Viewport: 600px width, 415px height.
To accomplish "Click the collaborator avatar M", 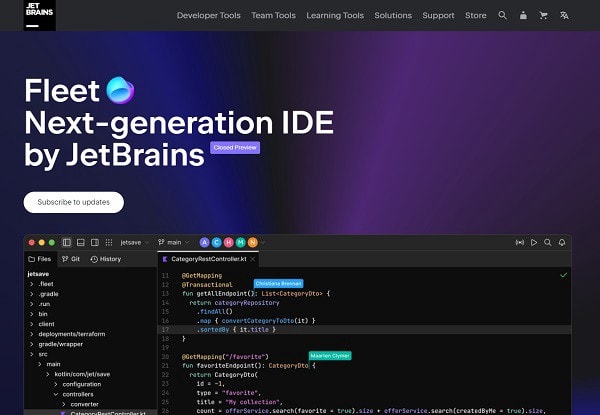I will pos(240,242).
